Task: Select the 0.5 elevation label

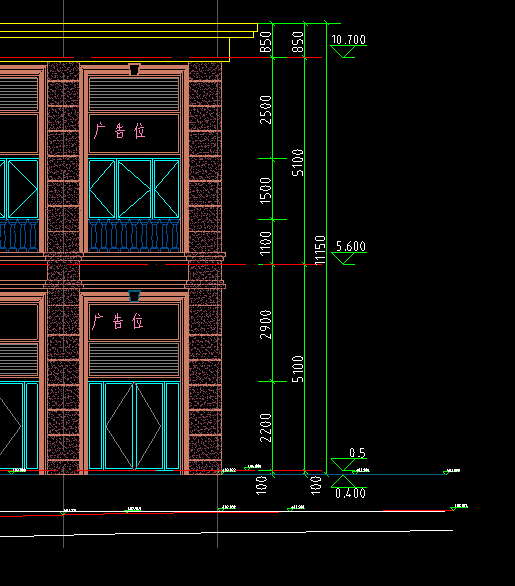Action: 357,453
